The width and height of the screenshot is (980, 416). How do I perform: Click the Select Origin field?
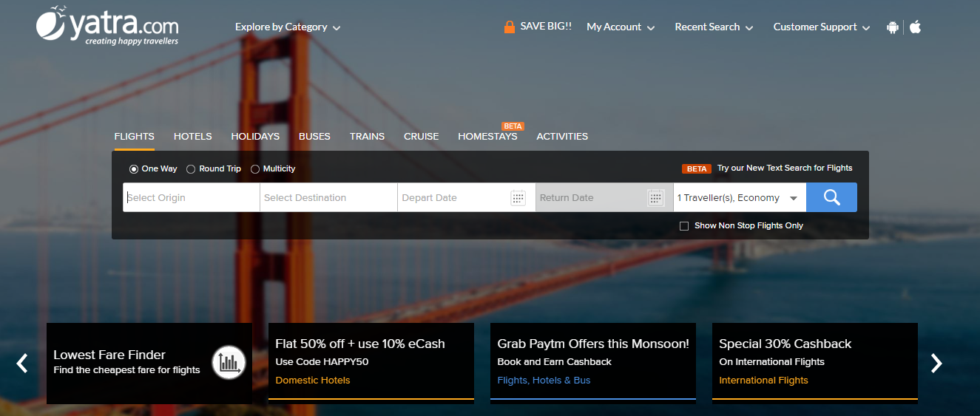click(x=192, y=197)
